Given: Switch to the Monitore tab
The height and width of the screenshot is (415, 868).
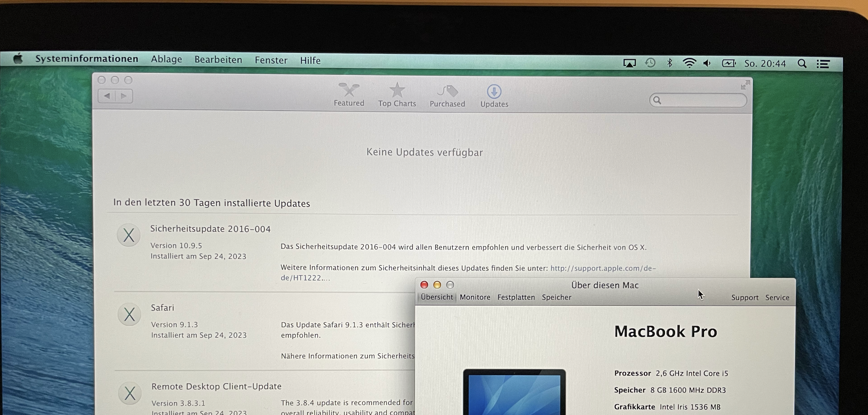Looking at the screenshot, I should [475, 297].
